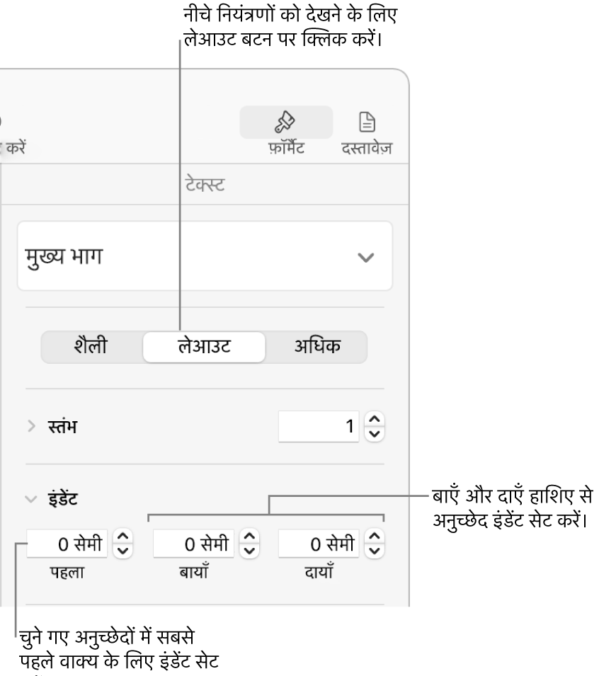Image resolution: width=616 pixels, height=676 pixels.
Task: Click the इंडेंट section label
Action: pos(62,498)
